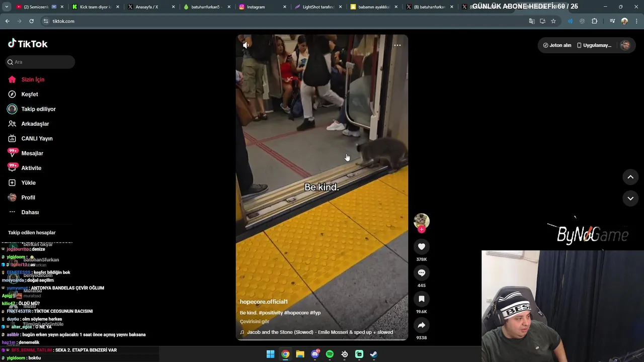Click the Jeton alın button
The height and width of the screenshot is (362, 644).
(557, 45)
